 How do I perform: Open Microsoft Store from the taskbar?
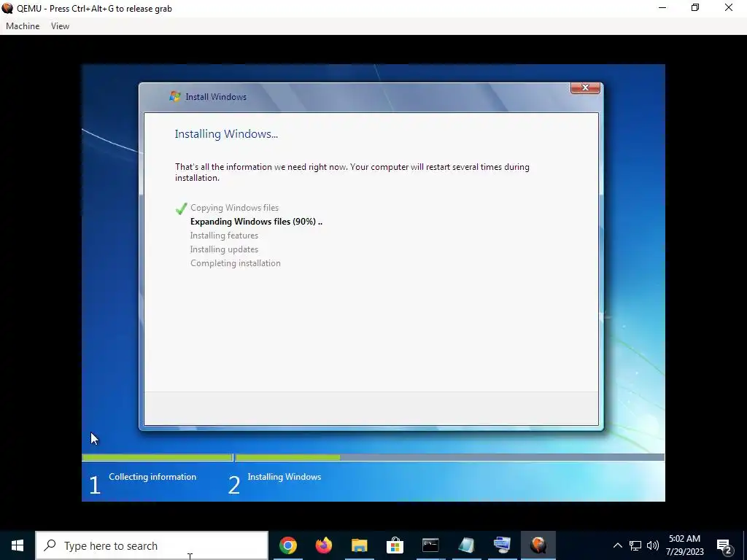395,545
